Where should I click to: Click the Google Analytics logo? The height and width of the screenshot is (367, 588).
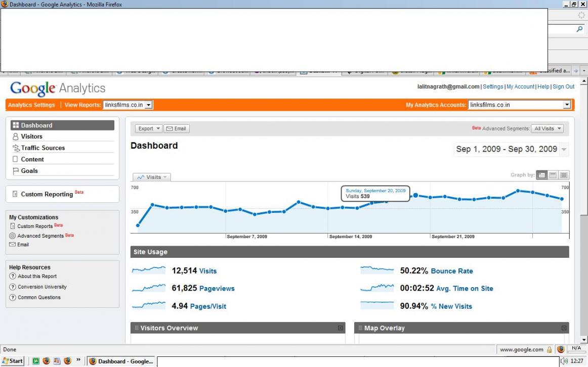point(58,88)
